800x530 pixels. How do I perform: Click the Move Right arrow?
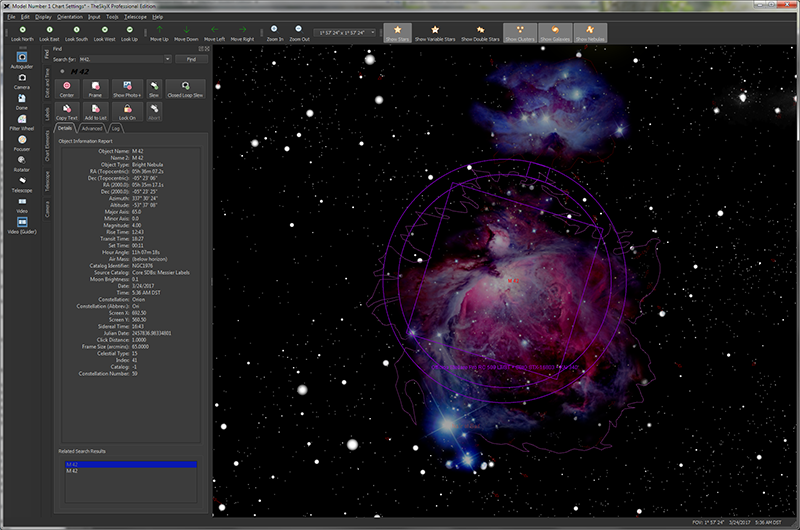click(242, 33)
